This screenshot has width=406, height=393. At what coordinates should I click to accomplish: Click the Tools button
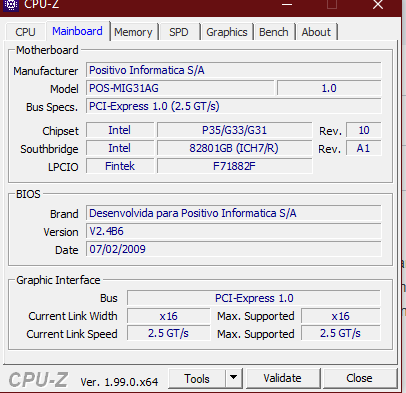coord(197,379)
